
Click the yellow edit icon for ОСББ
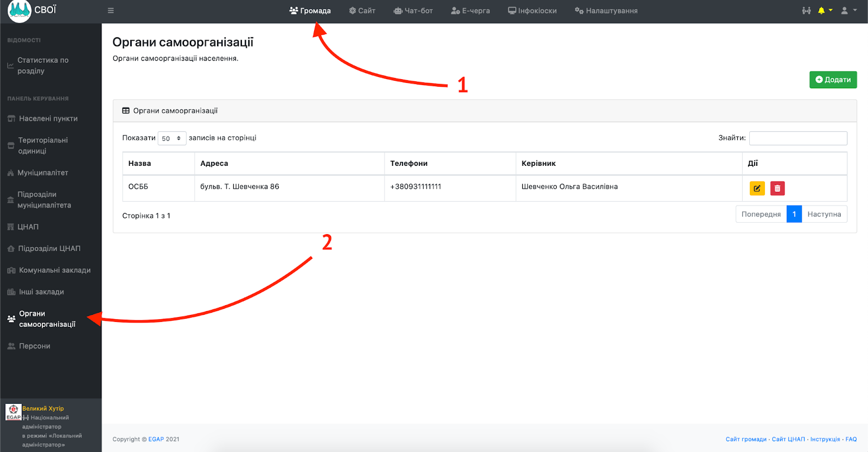(x=757, y=188)
